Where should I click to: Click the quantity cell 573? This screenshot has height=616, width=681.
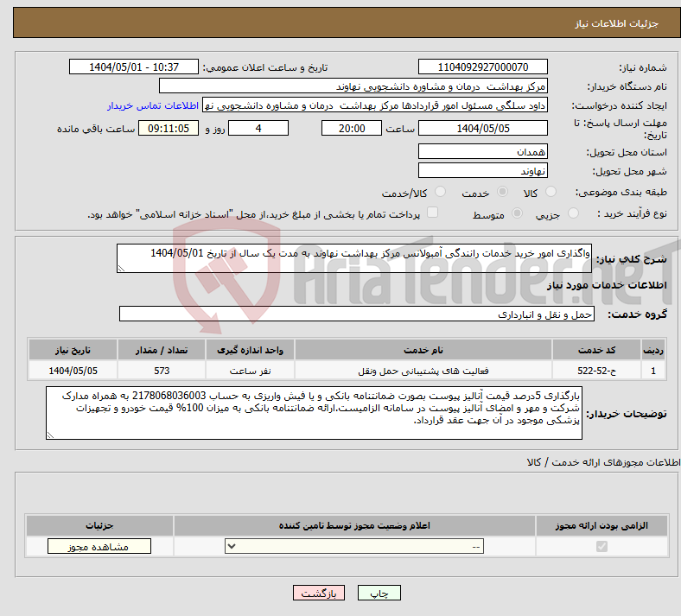162,371
